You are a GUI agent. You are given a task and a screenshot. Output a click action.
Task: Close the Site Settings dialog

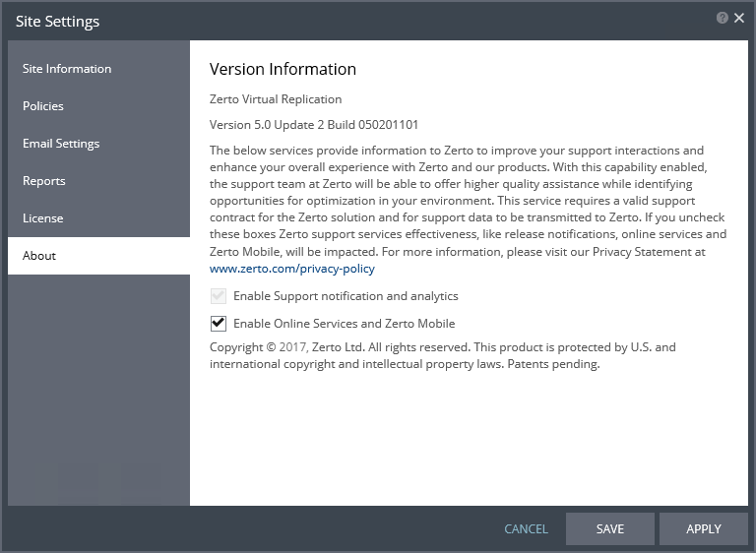tap(738, 18)
